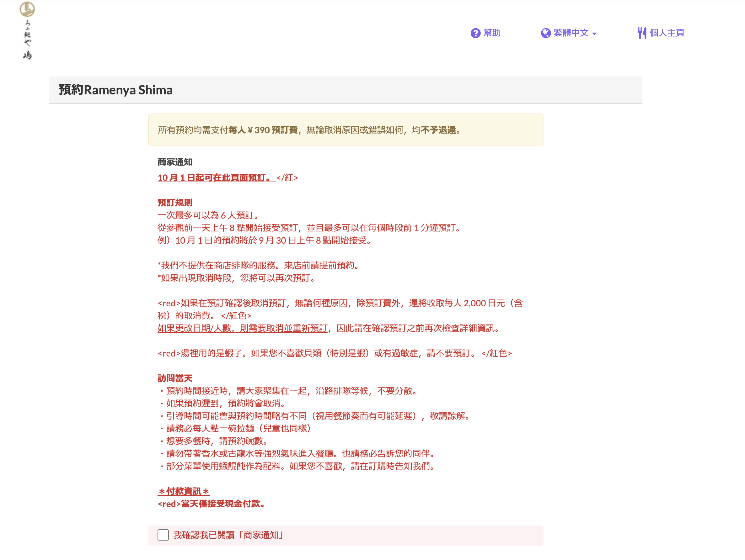Viewport: 745px width, 560px height.
Task: Click the 湯裡用的是蝦子 allergy warning
Action: 335,353
